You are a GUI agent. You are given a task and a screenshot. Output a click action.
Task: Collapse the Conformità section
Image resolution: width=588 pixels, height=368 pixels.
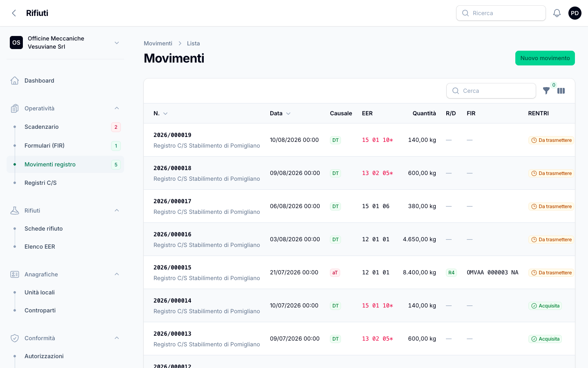point(117,338)
